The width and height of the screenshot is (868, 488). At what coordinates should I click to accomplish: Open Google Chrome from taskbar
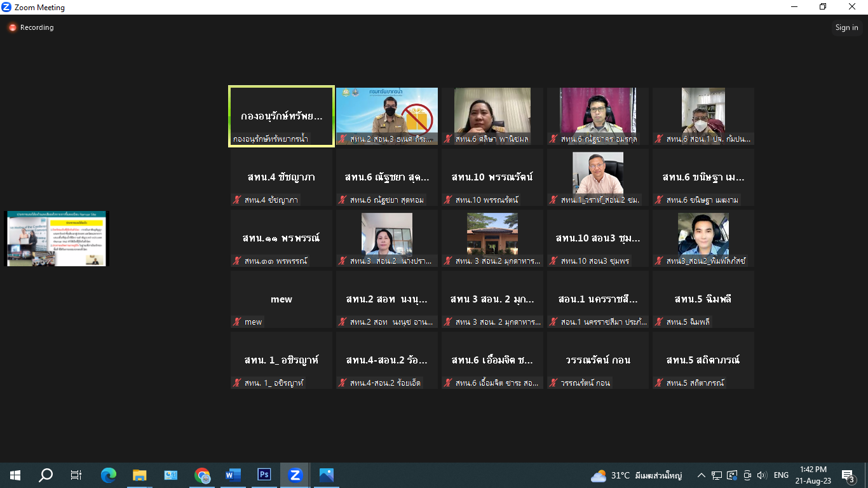coord(202,475)
